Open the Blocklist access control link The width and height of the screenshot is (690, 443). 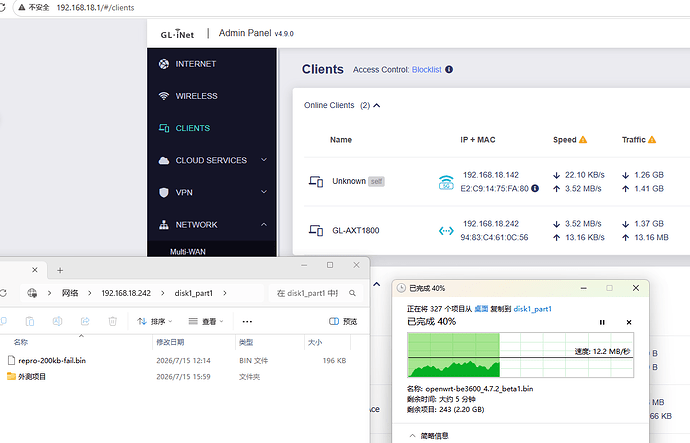pos(426,70)
